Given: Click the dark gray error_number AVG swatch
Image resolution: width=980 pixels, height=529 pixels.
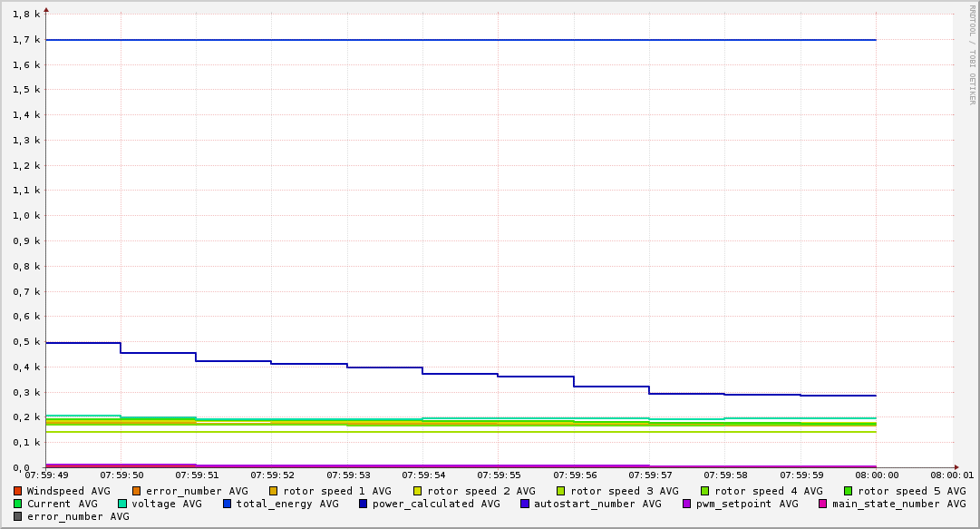Looking at the screenshot, I should [x=17, y=516].
